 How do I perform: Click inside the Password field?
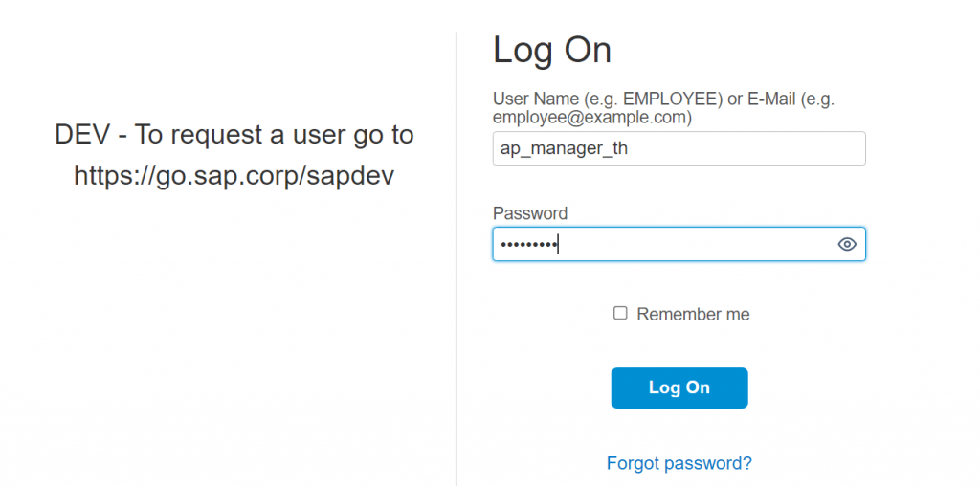pyautogui.click(x=679, y=244)
